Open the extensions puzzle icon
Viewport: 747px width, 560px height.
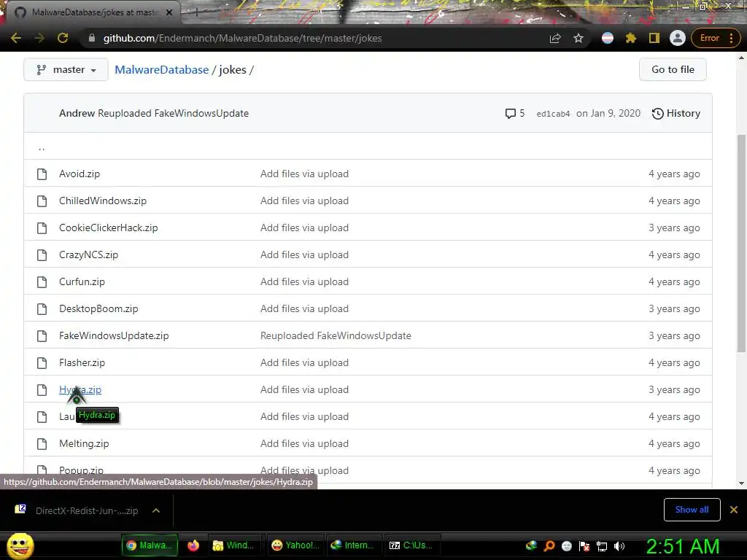[x=631, y=38]
